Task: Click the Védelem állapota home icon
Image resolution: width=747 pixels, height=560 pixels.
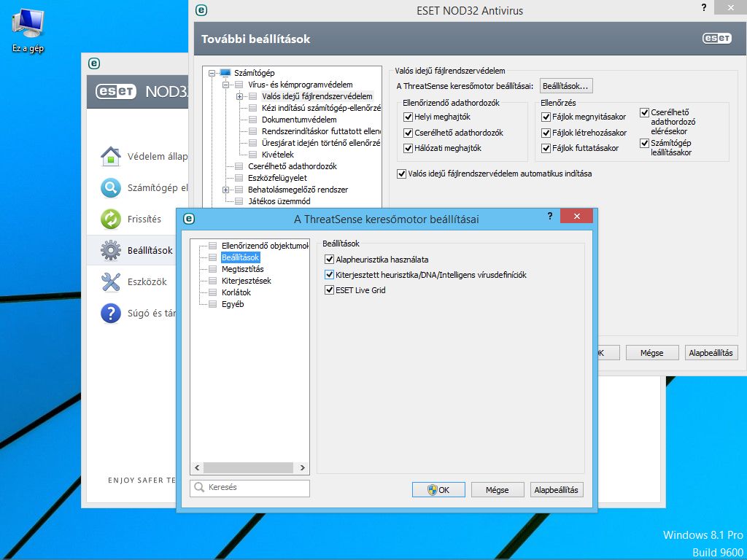Action: [x=111, y=156]
